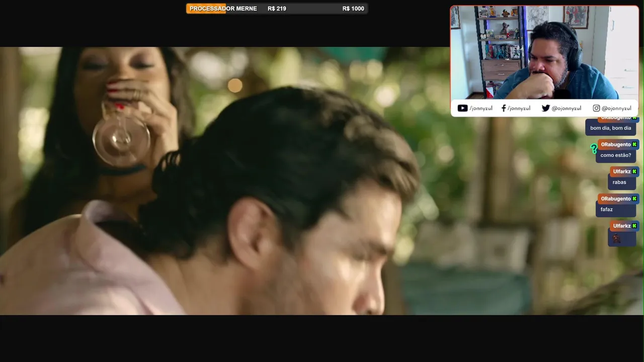The width and height of the screenshot is (644, 362).
Task: Select username Ulfarkz above the emote message
Action: click(622, 226)
